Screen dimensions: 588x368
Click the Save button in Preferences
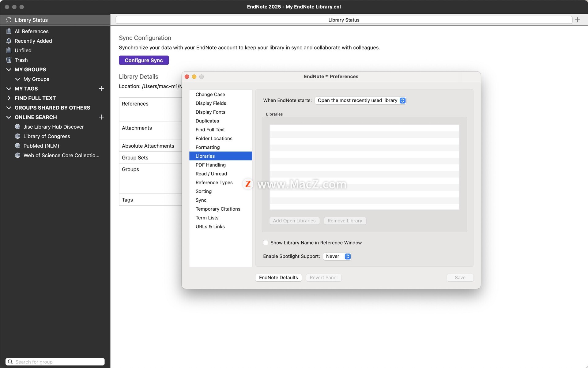[x=460, y=278]
